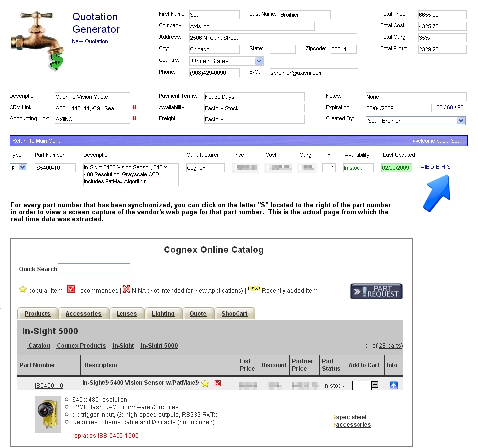Open the accessories link below spec sheet
This screenshot has height=448, width=478.
[x=354, y=425]
